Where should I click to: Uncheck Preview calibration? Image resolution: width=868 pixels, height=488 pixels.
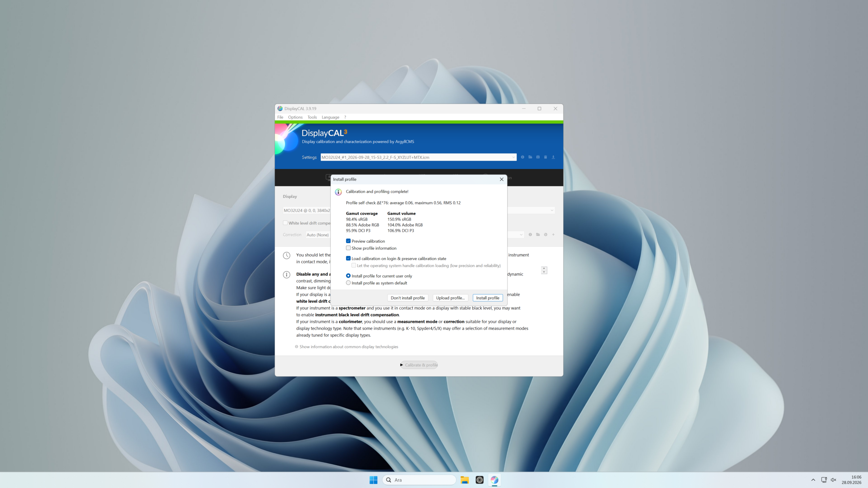(348, 241)
